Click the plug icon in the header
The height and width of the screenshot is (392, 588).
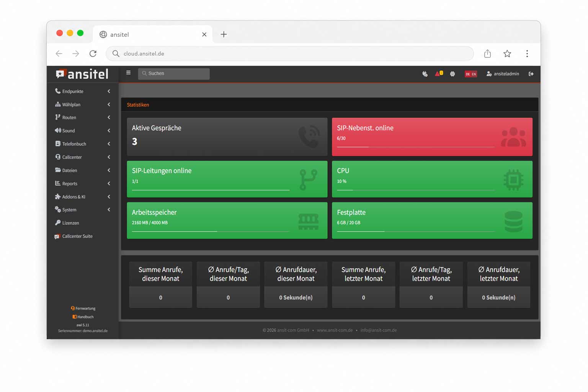pos(425,74)
